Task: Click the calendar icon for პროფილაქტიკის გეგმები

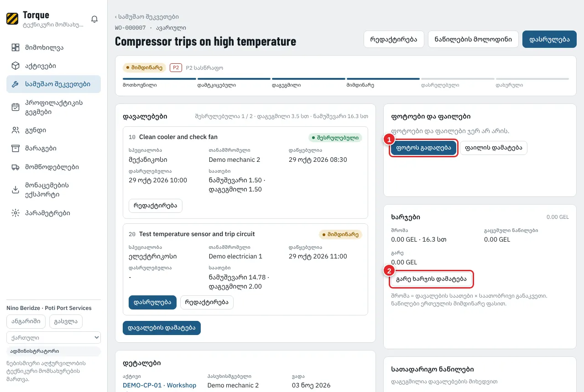Action: click(x=16, y=107)
